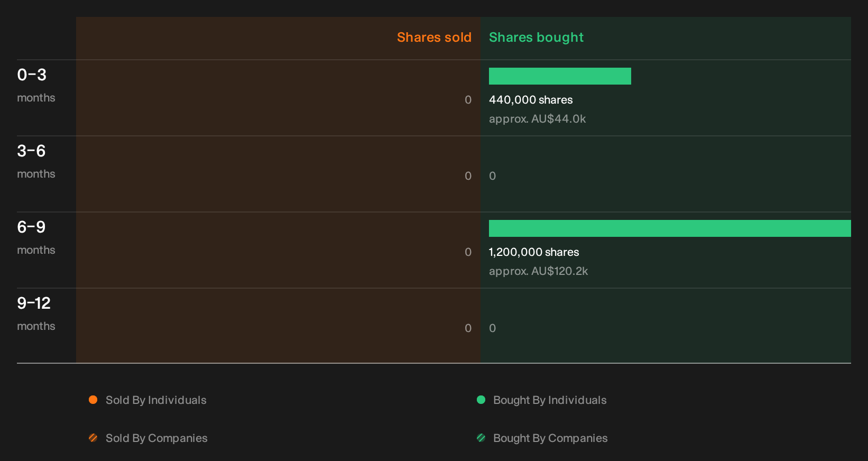Click the shares bought "0" in 3-6 months row
The height and width of the screenshot is (461, 868).
coord(493,176)
